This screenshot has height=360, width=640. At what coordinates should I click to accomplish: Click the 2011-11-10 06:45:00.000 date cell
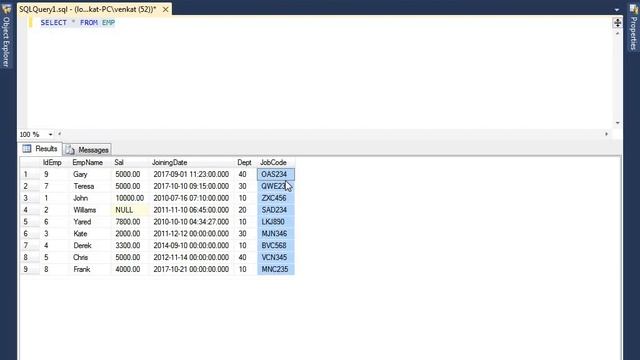click(x=192, y=210)
